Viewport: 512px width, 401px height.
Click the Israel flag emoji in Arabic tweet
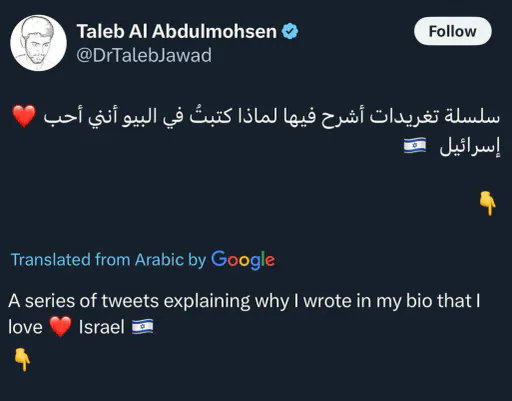[415, 145]
